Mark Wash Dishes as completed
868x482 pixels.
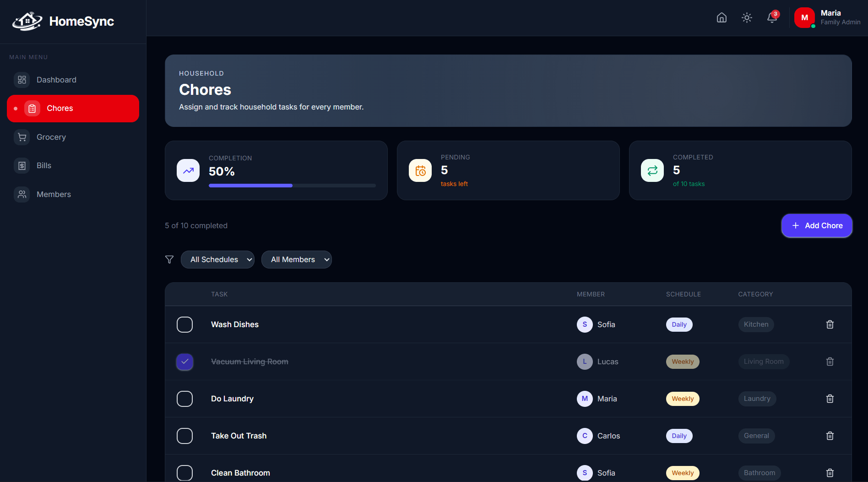pyautogui.click(x=184, y=324)
